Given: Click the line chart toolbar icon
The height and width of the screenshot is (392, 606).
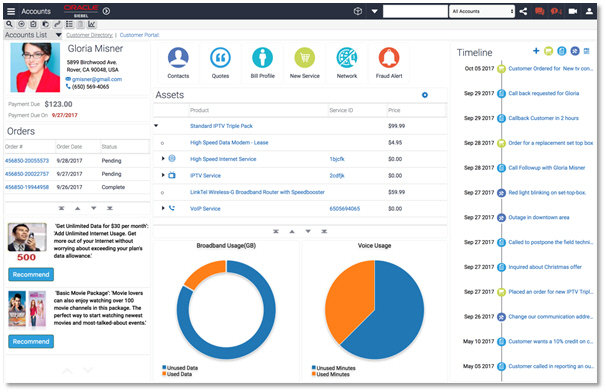Looking at the screenshot, I should [91, 24].
